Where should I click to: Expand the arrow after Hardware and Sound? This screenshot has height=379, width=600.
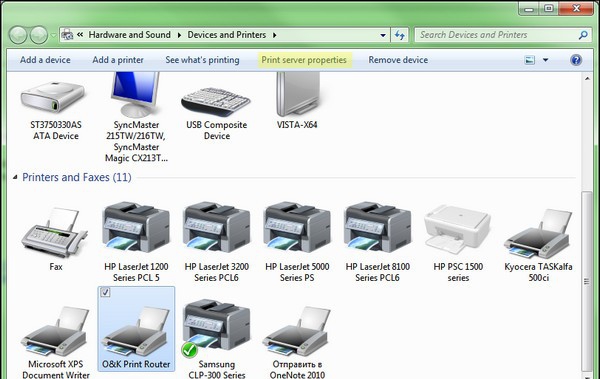point(179,35)
